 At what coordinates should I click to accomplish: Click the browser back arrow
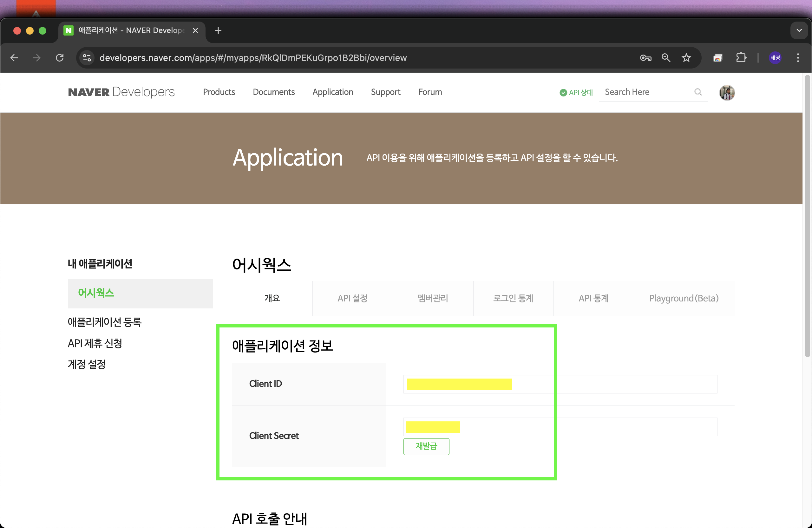(x=14, y=58)
